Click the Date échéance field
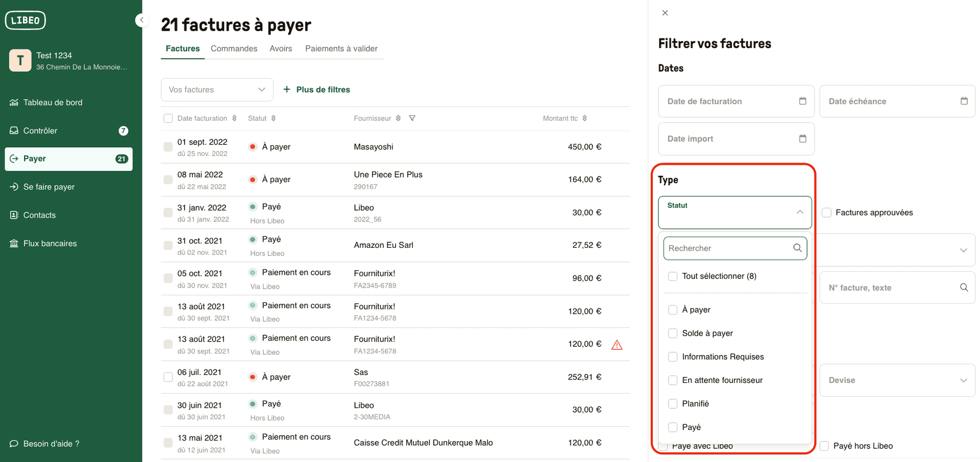The image size is (980, 462). coord(897,101)
